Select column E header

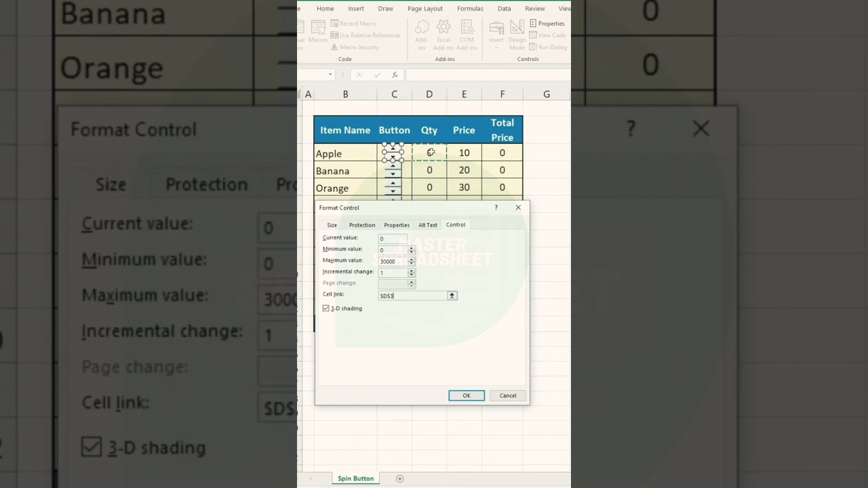tap(464, 94)
